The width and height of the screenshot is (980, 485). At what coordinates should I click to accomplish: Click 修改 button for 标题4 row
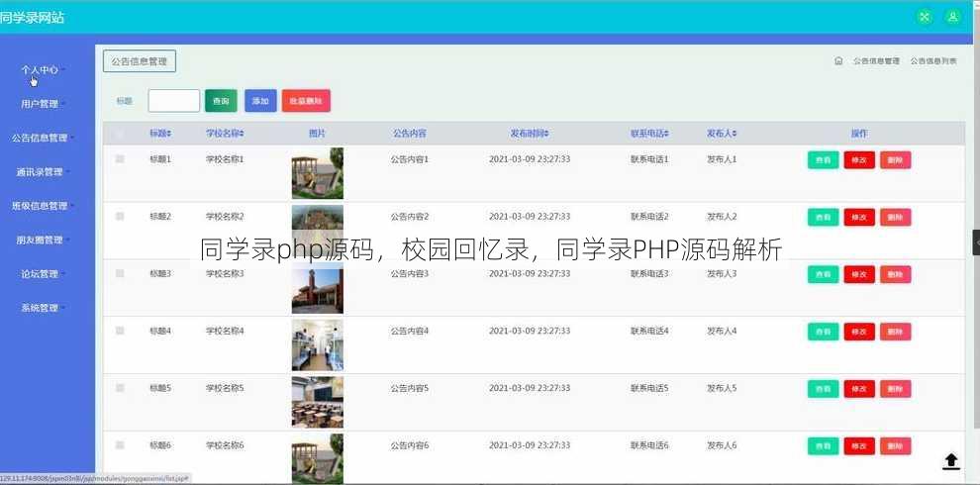859,332
